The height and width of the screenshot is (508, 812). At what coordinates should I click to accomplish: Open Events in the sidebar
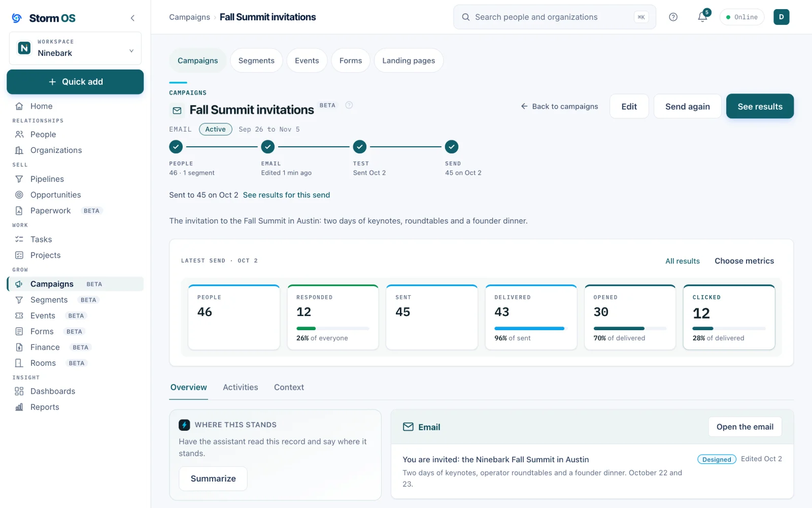pos(75,316)
